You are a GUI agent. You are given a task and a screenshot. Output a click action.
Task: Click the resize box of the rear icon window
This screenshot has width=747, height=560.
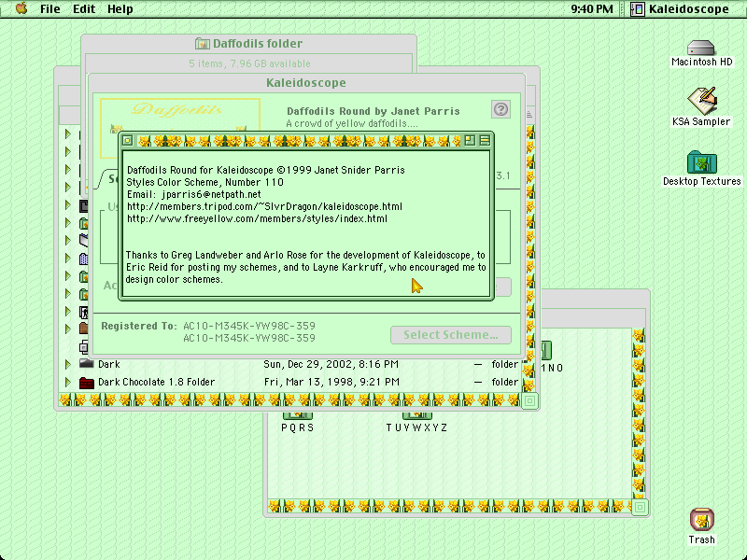[640, 507]
